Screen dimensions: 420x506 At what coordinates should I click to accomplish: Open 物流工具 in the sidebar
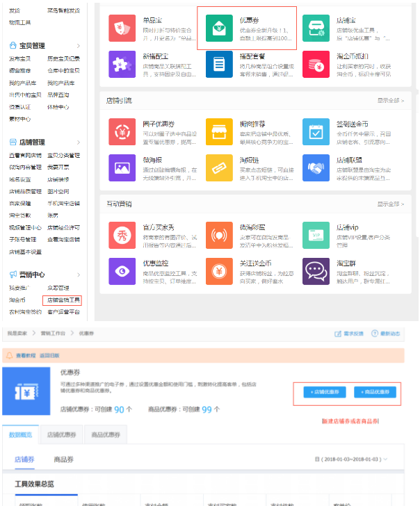click(20, 22)
